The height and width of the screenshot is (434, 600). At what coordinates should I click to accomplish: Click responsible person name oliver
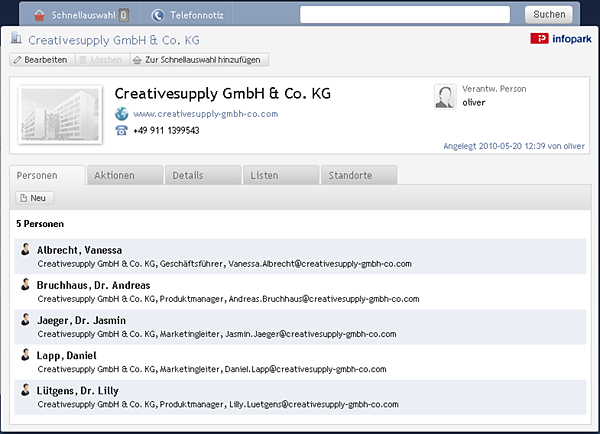474,103
